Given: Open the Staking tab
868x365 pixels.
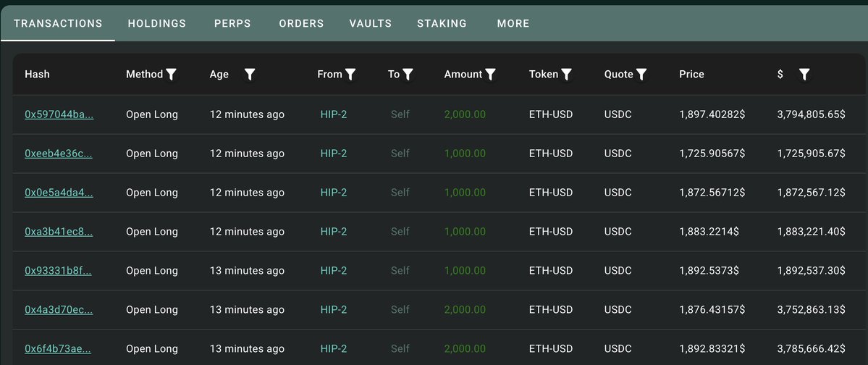Looking at the screenshot, I should coord(442,23).
